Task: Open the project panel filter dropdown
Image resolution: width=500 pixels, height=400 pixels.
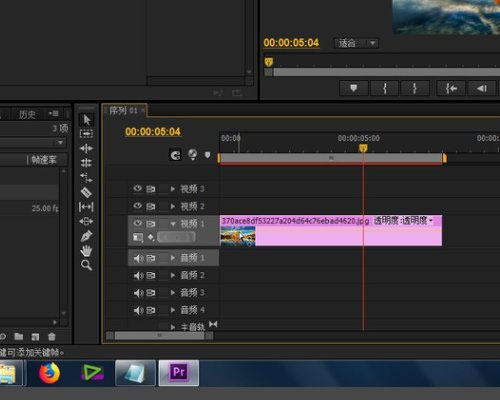Action: pos(60,143)
